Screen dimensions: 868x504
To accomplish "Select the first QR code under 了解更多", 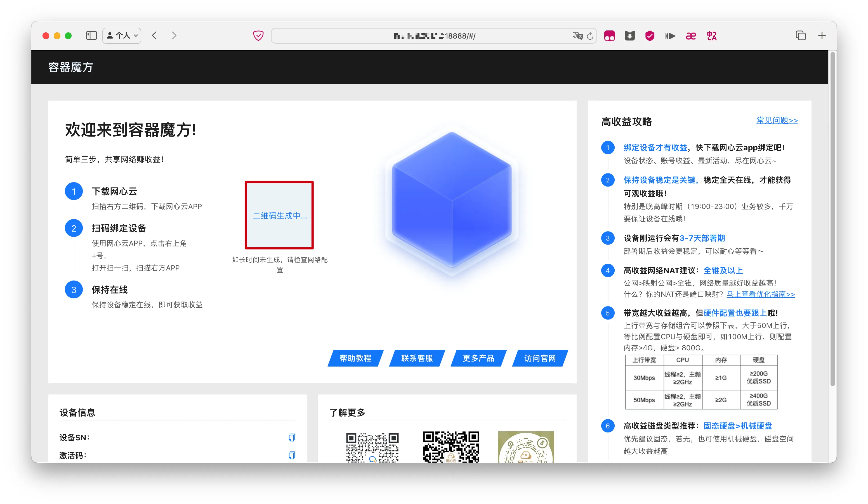I will tap(372, 447).
